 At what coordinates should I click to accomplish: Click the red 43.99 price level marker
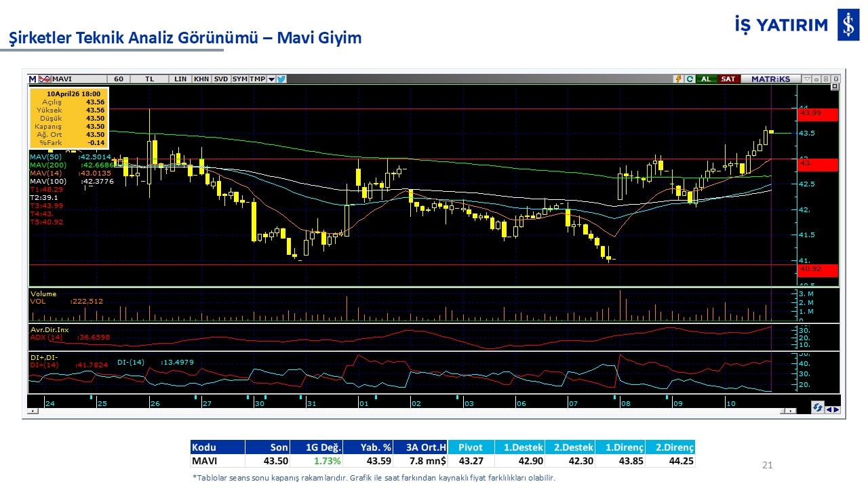(x=818, y=114)
